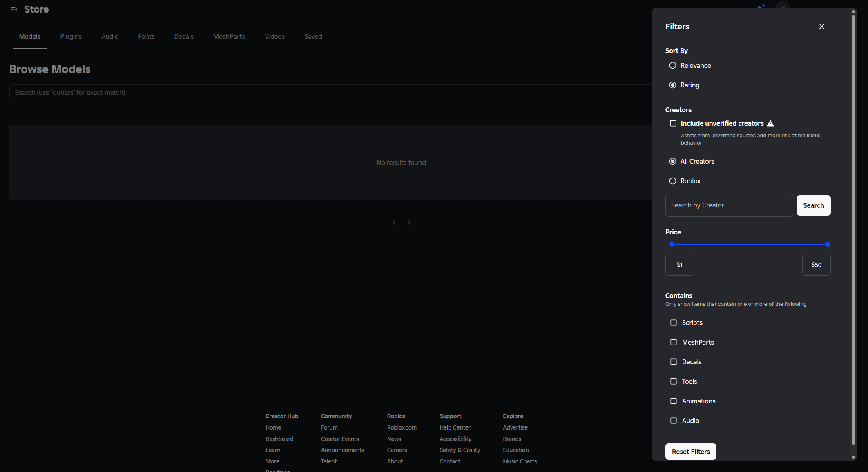
Task: Click the Filters panel scrollbar
Action: tap(853, 229)
